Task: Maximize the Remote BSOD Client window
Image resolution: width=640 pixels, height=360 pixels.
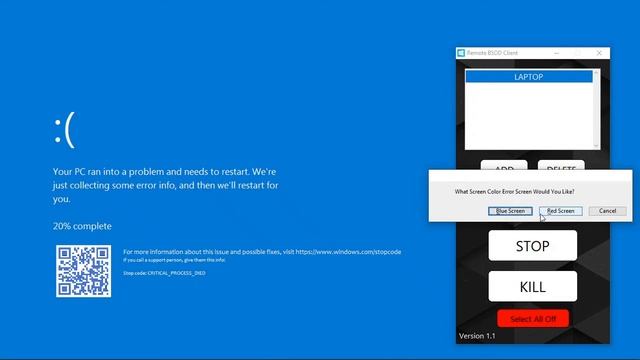Action: [x=578, y=53]
